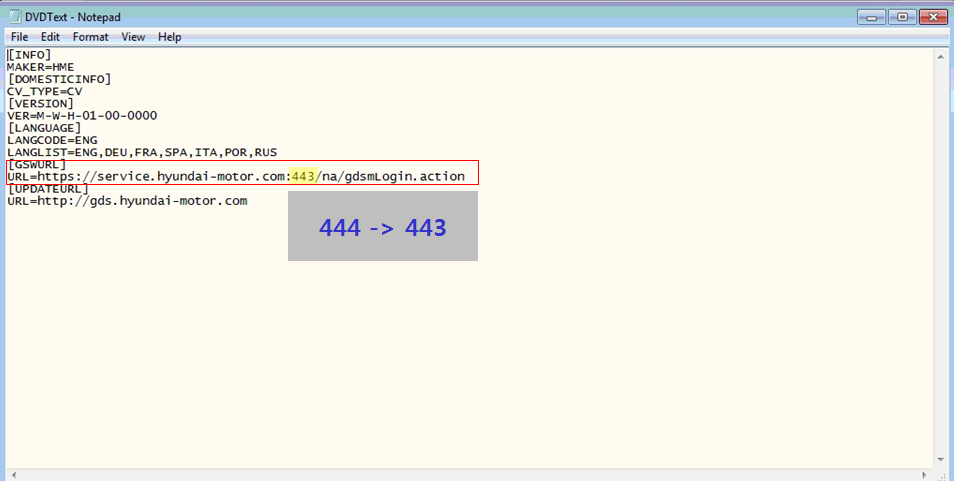Click the [DOMESTICINFO] line

60,79
